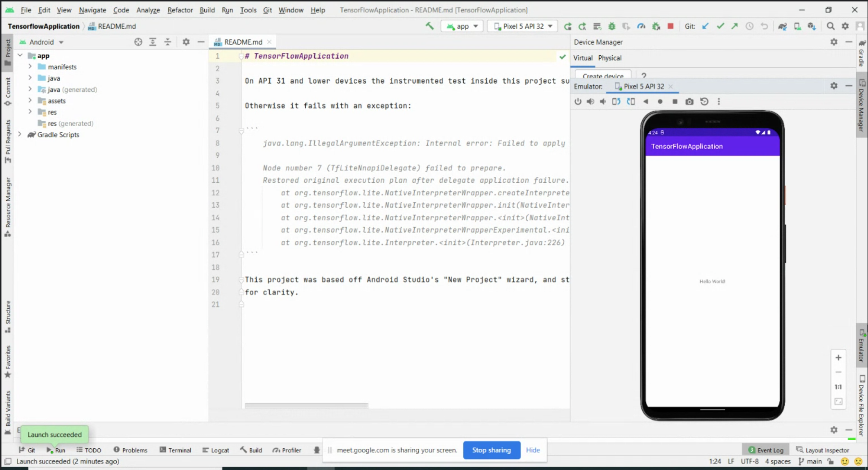Switch to the README.md editor tab
This screenshot has height=470, width=868.
pyautogui.click(x=243, y=42)
